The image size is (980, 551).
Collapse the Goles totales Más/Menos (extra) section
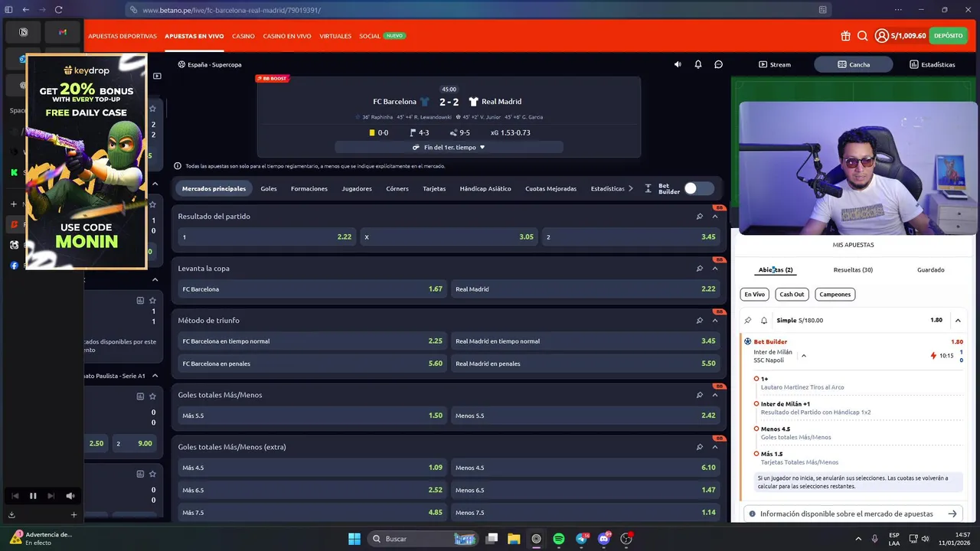[x=715, y=447]
